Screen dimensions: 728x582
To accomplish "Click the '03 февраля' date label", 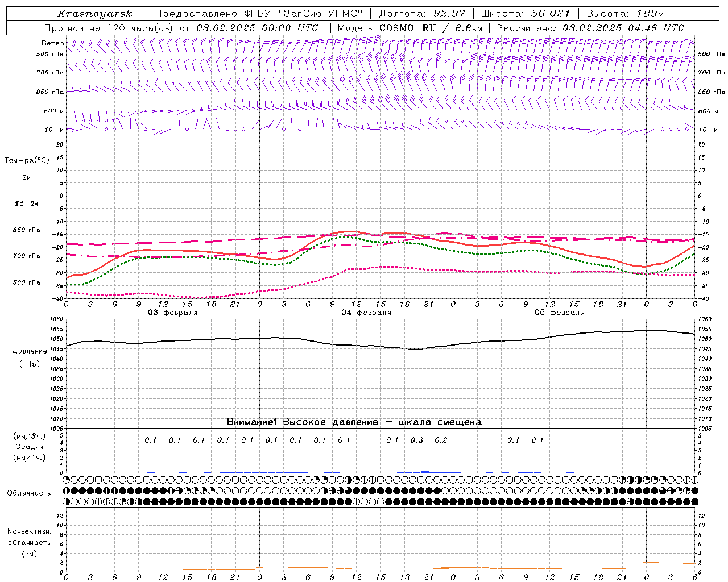I will pyautogui.click(x=173, y=313).
